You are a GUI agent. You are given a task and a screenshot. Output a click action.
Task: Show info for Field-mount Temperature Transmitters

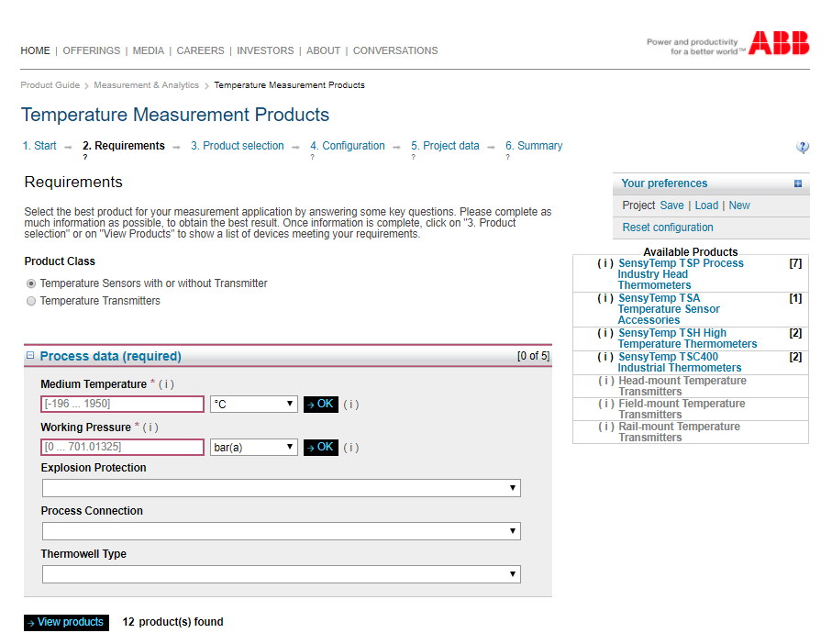coord(606,403)
